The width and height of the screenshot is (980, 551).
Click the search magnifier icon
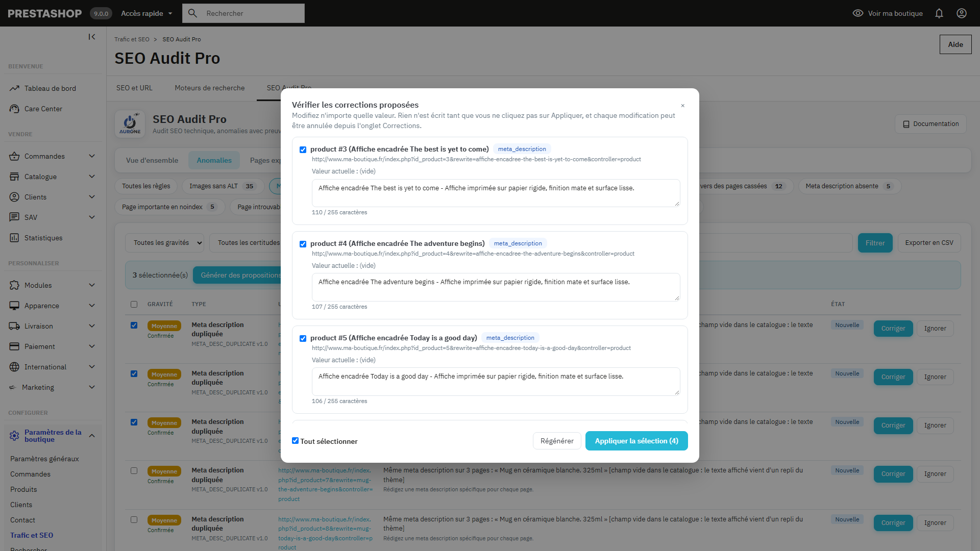tap(192, 13)
